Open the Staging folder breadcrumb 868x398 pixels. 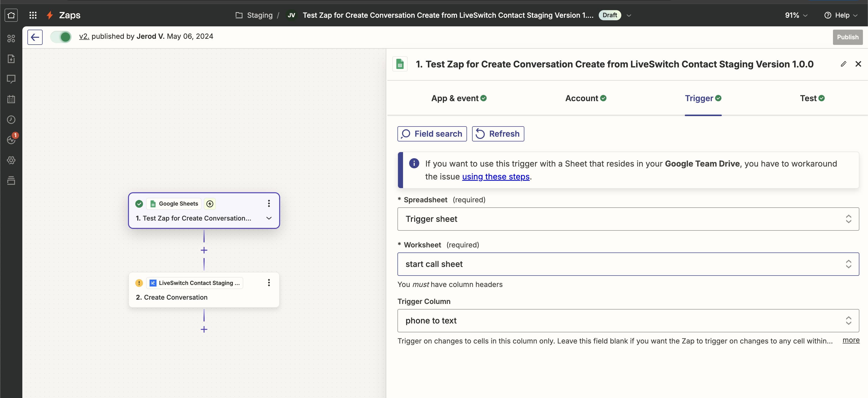(254, 15)
